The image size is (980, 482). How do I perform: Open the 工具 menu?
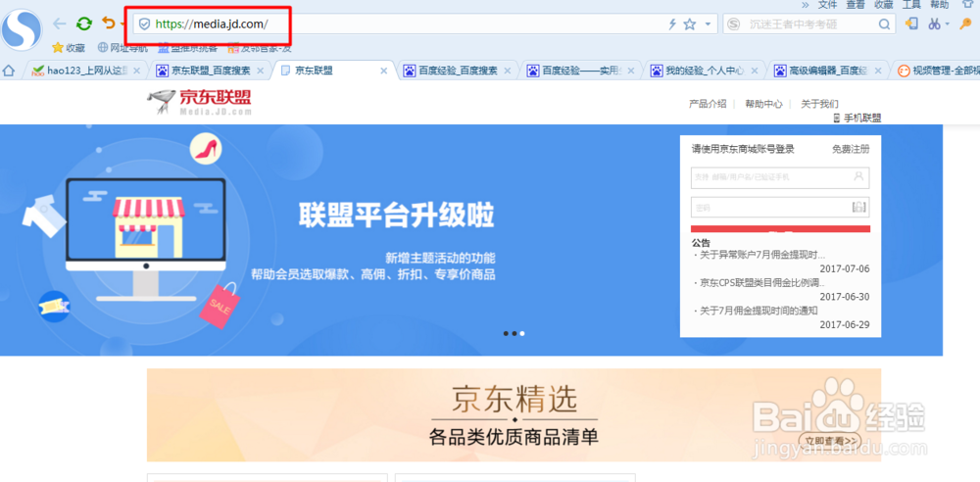911,4
